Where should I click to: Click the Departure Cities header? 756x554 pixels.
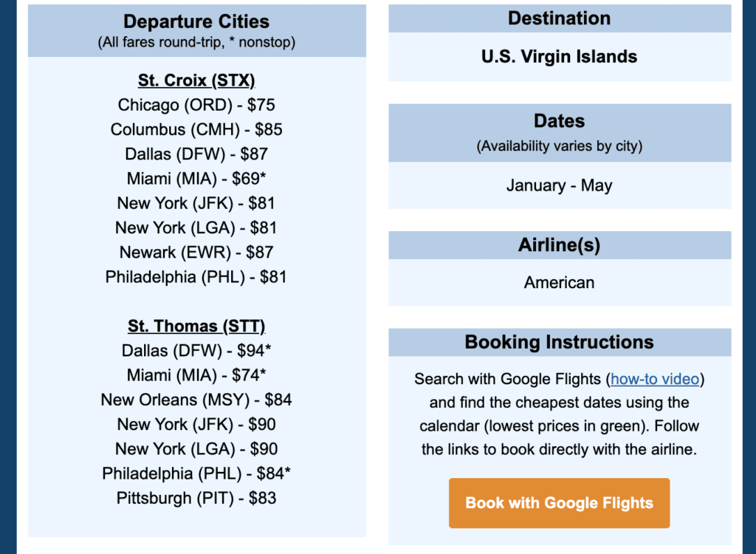pyautogui.click(x=196, y=21)
